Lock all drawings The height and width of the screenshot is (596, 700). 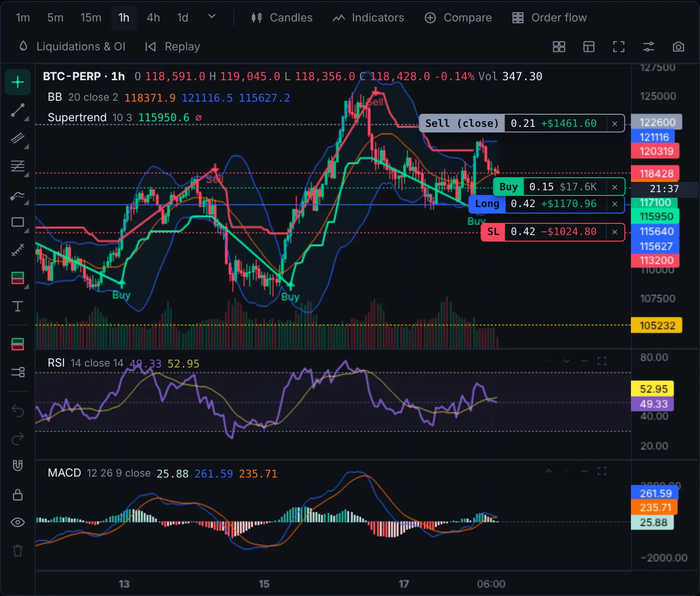[18, 494]
